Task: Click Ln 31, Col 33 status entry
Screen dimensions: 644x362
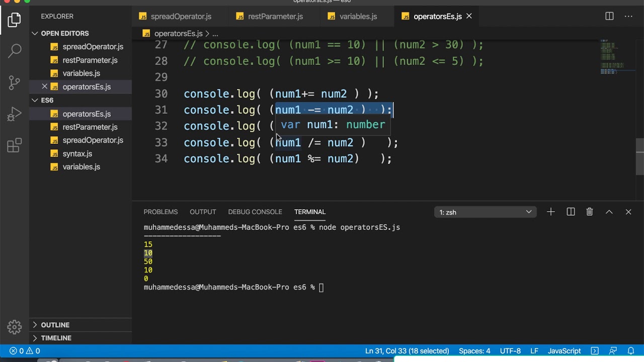Action: click(x=407, y=351)
